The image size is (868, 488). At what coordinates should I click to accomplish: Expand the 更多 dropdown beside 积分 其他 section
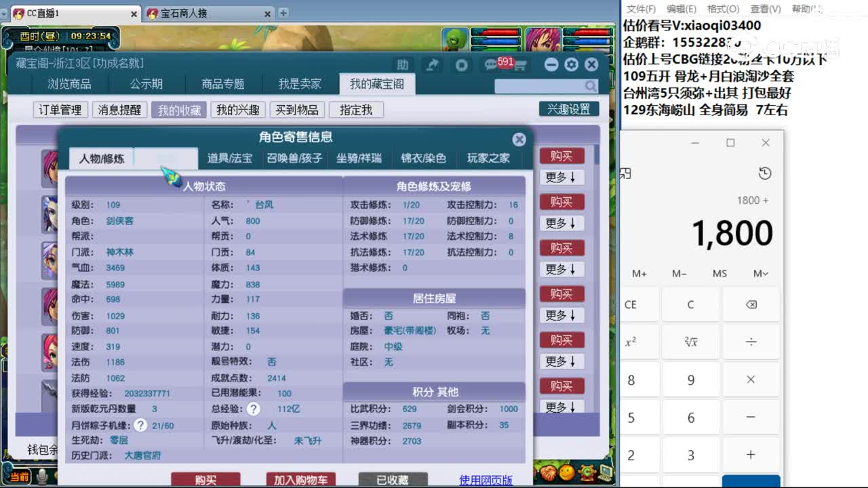click(x=561, y=407)
